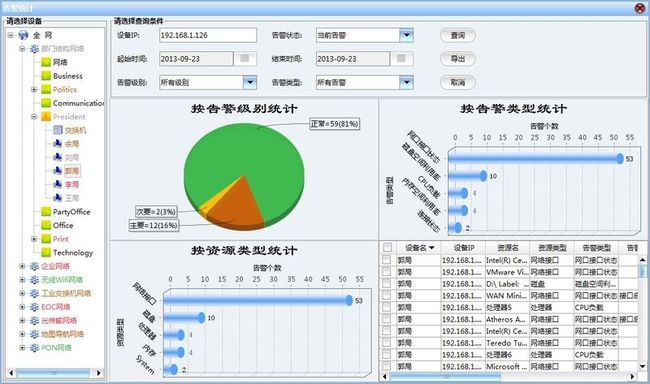
Task: Open the start time calendar picker
Action: [245, 58]
